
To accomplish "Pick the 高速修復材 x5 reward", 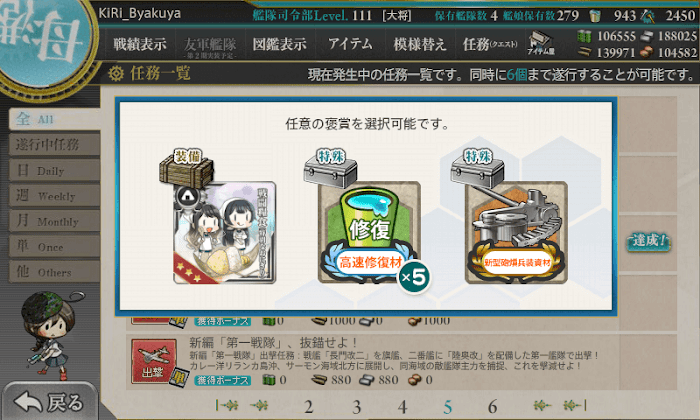I will click(370, 232).
